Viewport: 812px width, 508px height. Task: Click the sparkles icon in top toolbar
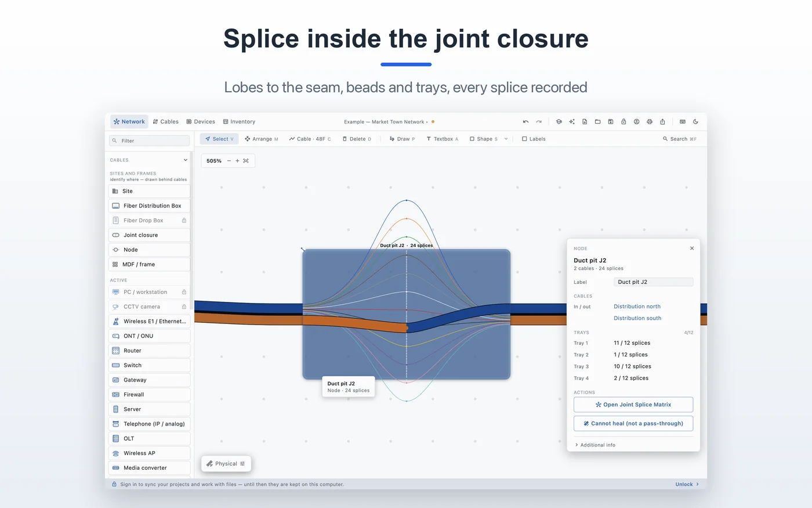click(572, 122)
